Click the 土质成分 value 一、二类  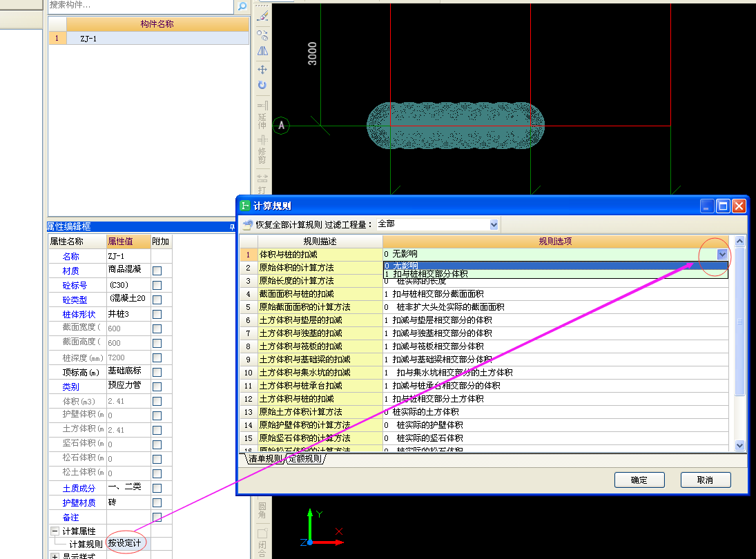tap(128, 487)
